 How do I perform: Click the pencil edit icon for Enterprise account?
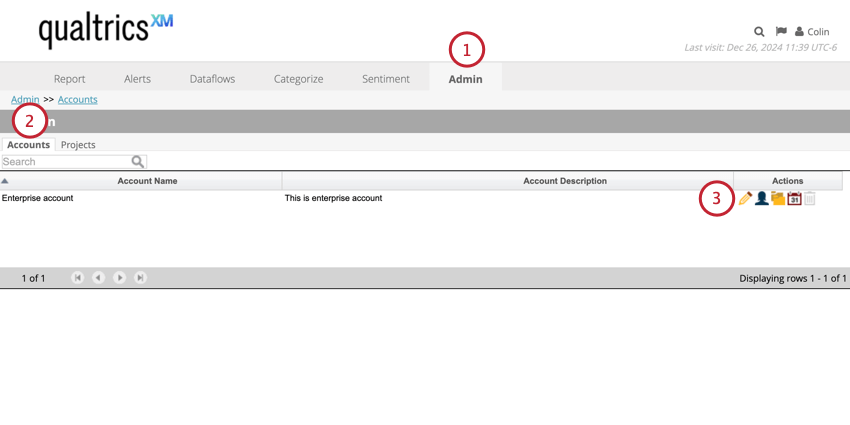click(x=745, y=198)
